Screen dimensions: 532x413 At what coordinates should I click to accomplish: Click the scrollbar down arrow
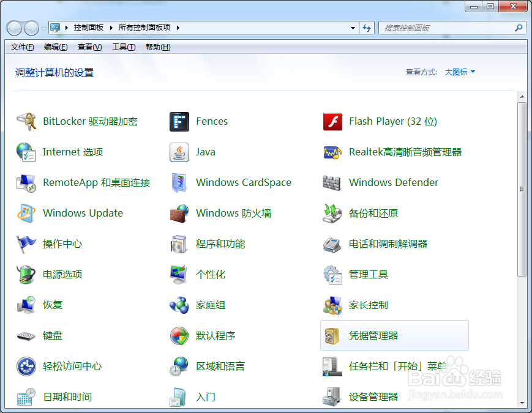pos(522,403)
